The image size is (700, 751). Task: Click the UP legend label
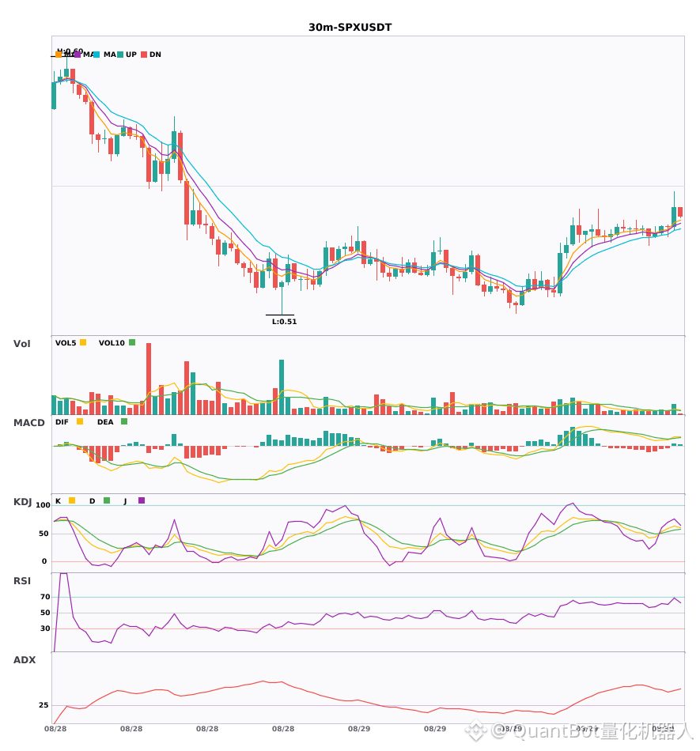pos(131,55)
